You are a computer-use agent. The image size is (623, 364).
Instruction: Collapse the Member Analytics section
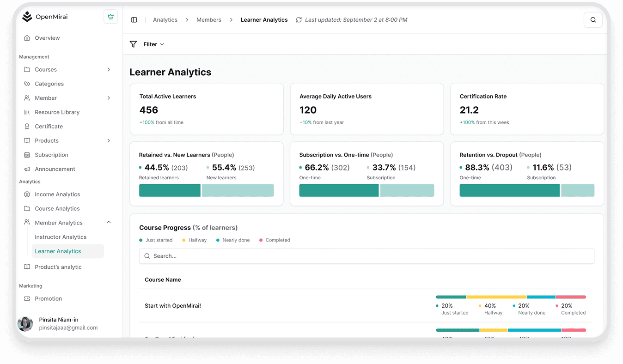109,223
